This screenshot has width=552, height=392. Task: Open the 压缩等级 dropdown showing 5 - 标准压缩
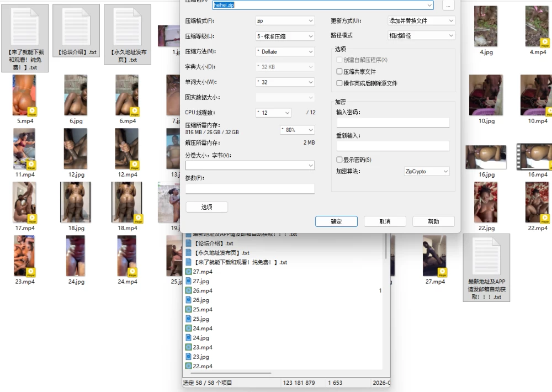pyautogui.click(x=285, y=36)
